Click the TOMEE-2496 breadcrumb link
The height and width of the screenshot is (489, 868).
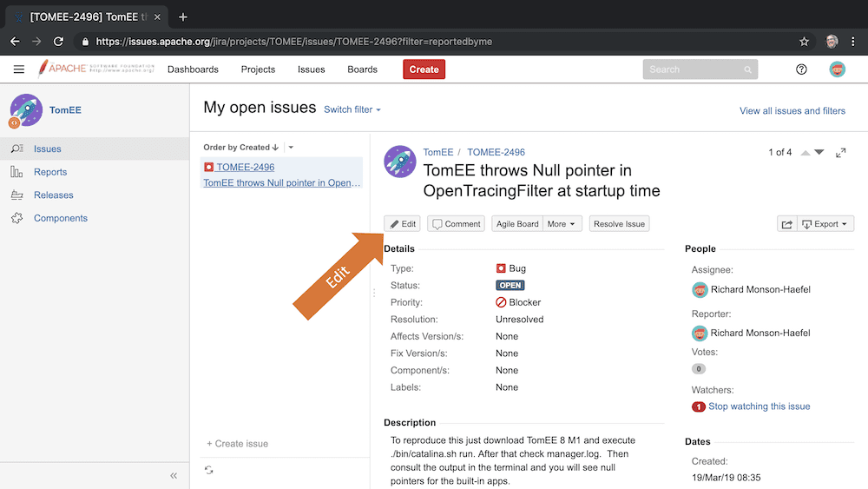496,152
